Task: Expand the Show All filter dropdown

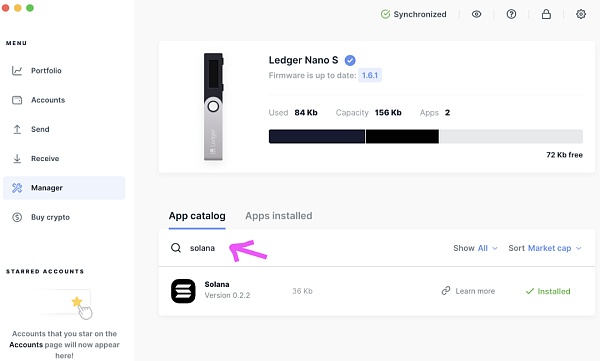Action: click(x=475, y=248)
